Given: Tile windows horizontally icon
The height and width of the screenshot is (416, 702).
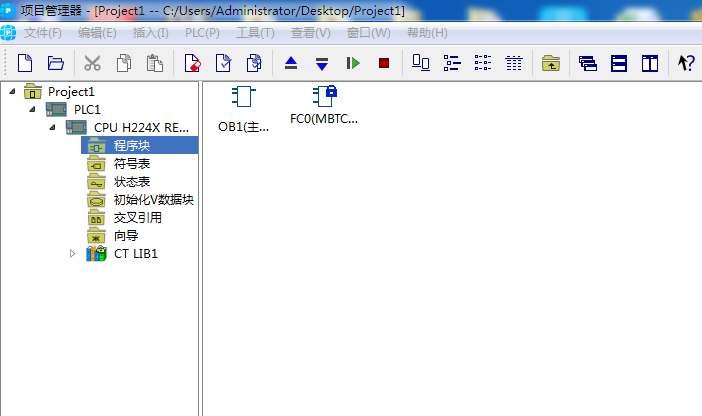Looking at the screenshot, I should (619, 63).
